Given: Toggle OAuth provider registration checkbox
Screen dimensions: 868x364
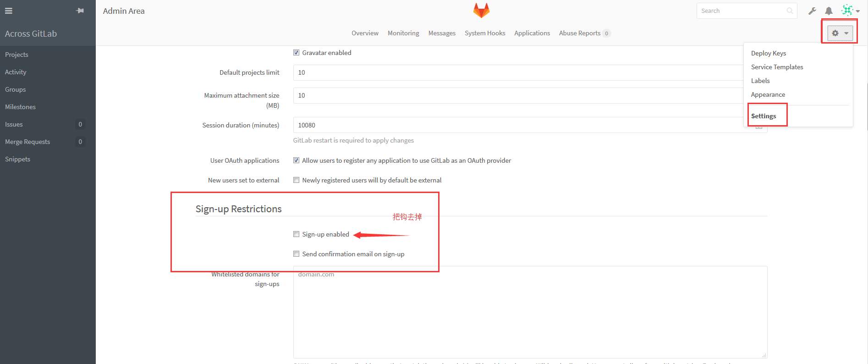Looking at the screenshot, I should tap(296, 160).
